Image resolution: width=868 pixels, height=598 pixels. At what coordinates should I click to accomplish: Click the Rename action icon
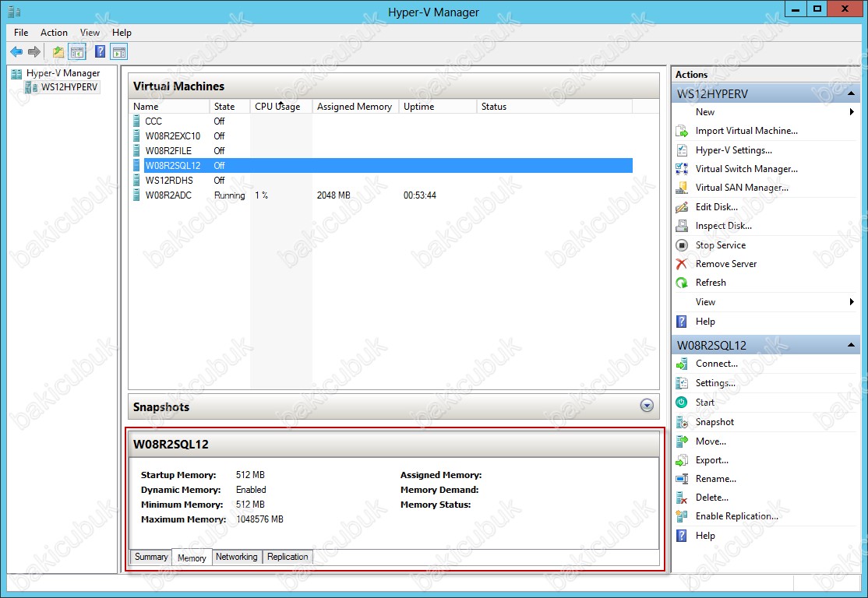click(x=682, y=479)
